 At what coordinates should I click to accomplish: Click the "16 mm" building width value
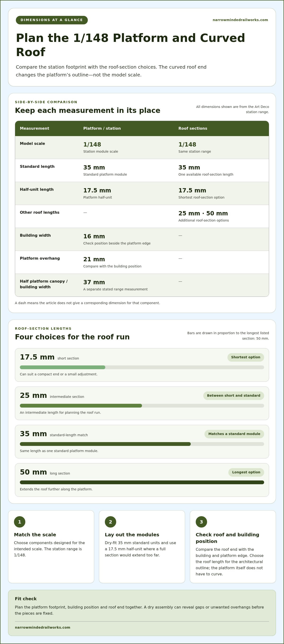pyautogui.click(x=94, y=236)
